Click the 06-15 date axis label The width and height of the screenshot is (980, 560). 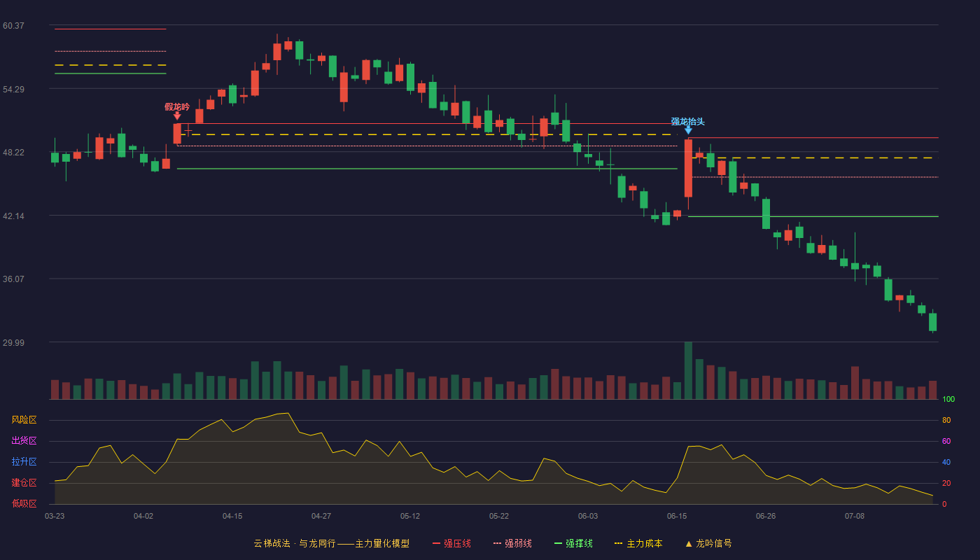pyautogui.click(x=677, y=516)
